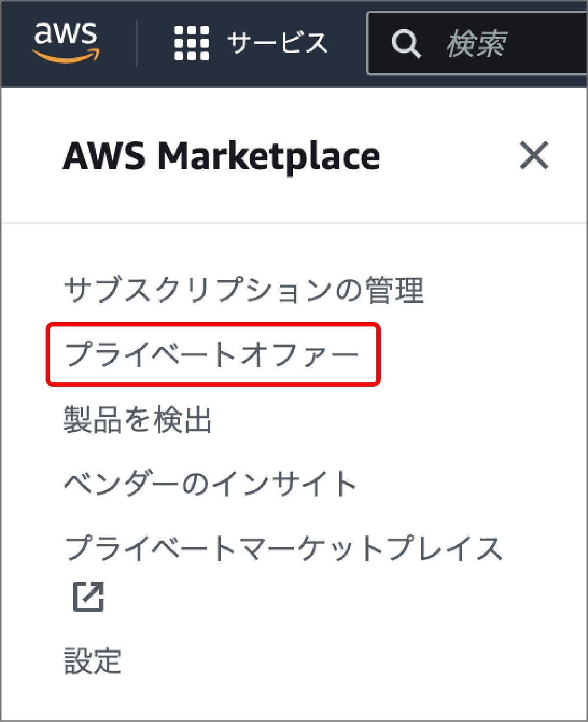Image resolution: width=588 pixels, height=722 pixels.
Task: Select the vendor insights navigation link
Action: coord(211,484)
